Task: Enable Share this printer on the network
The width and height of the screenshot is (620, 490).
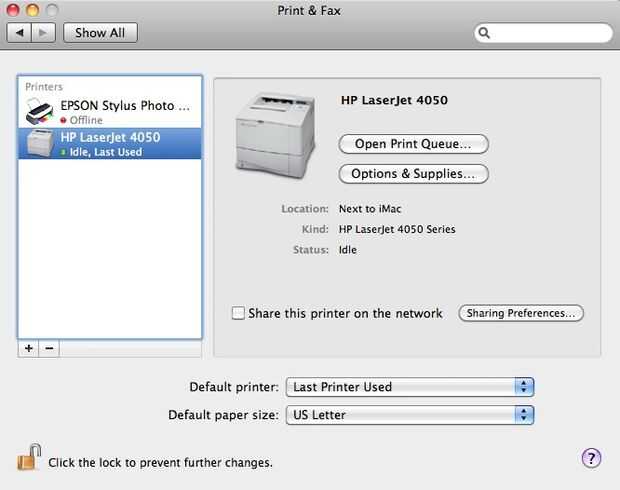Action: pyautogui.click(x=238, y=313)
